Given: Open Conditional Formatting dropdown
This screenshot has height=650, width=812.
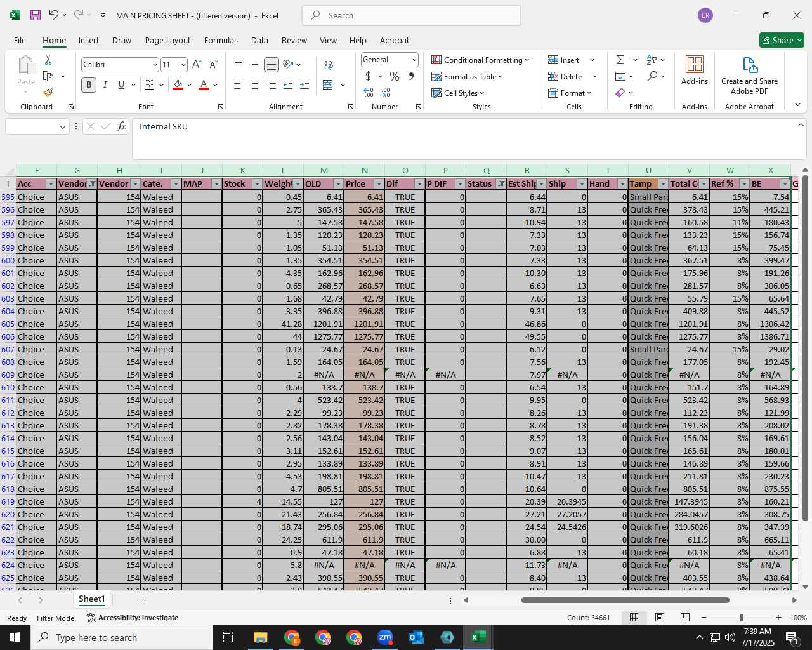Looking at the screenshot, I should click(480, 60).
